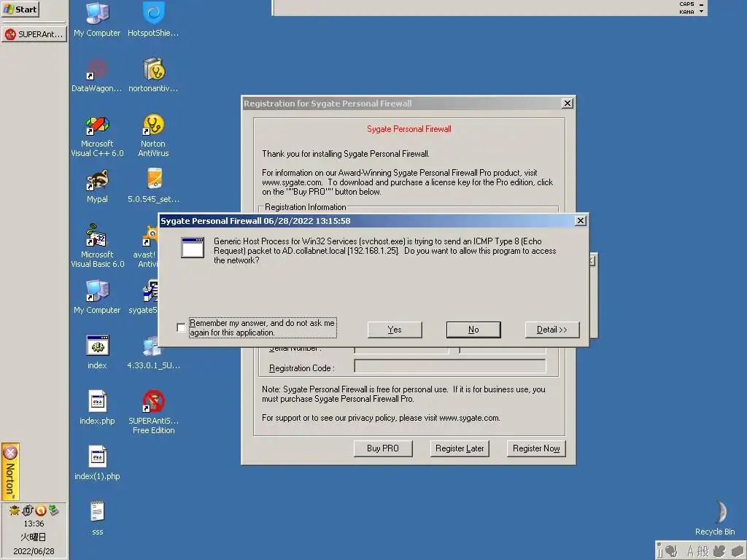Check 'Remember my answer' checkbox
The image size is (747, 560).
click(181, 327)
